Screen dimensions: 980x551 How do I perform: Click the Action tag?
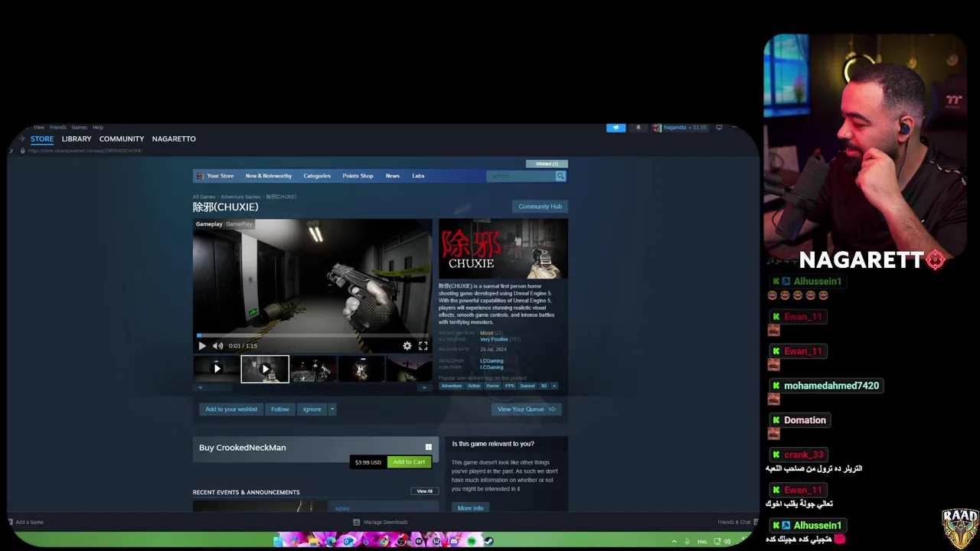[474, 386]
